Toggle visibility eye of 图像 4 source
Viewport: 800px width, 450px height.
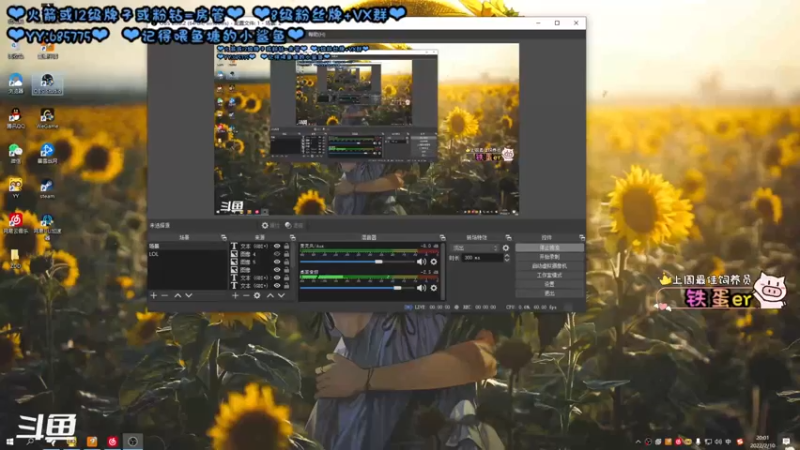coord(277,254)
